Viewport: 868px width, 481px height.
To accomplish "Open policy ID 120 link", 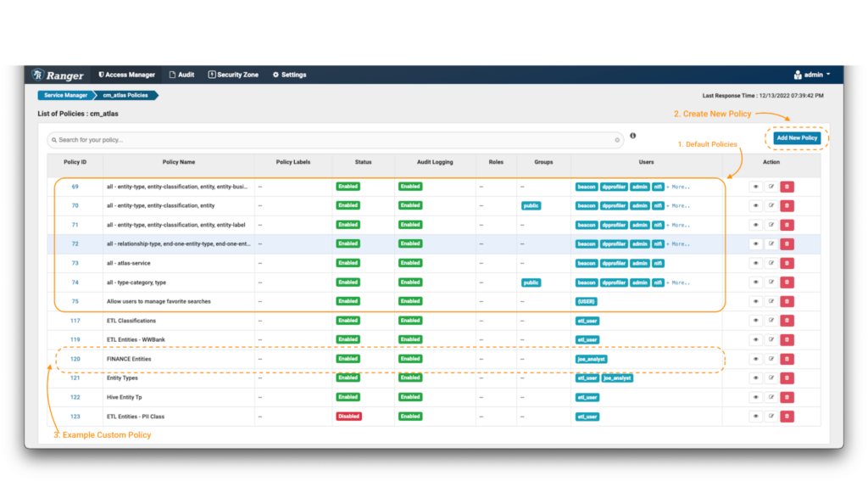I will pyautogui.click(x=75, y=359).
